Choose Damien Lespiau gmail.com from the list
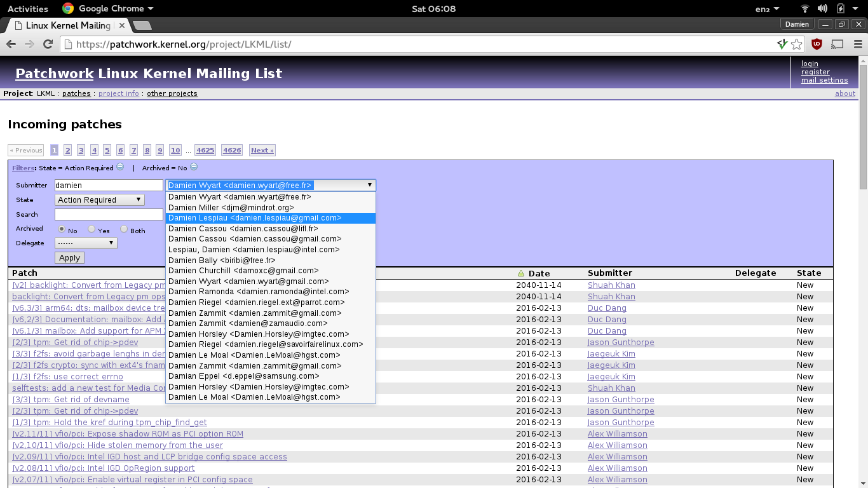Screen dimensions: 868x488 (x=271, y=218)
